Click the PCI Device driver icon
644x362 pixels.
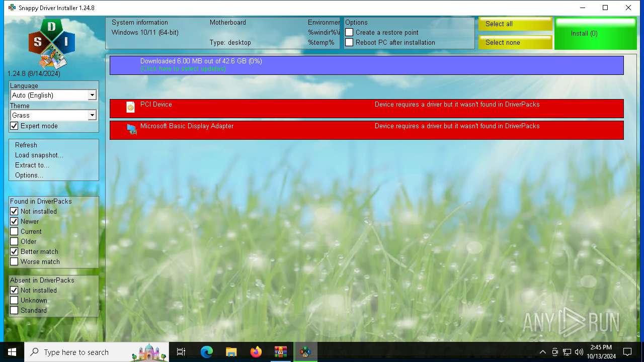click(130, 107)
